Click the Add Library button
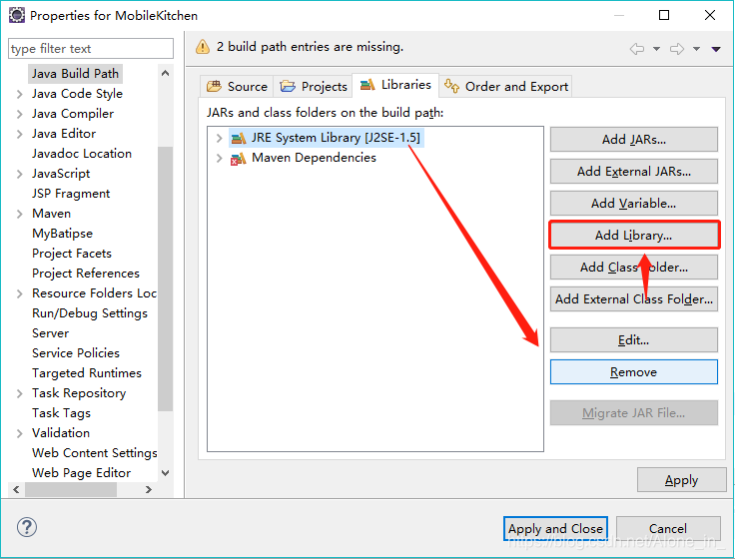This screenshot has height=560, width=735. click(634, 235)
